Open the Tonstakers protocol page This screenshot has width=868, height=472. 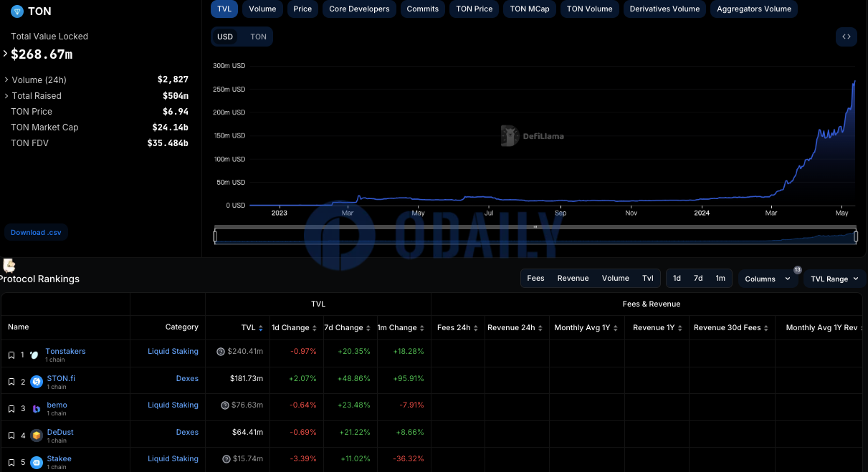[65, 351]
